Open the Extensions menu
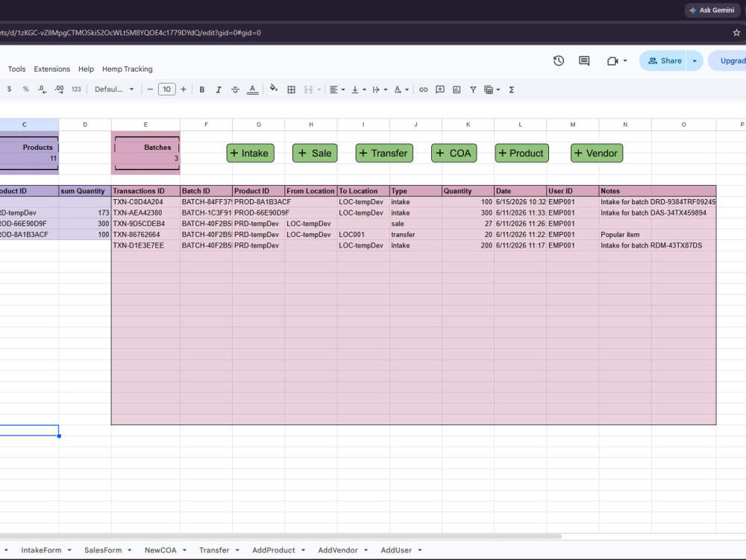 pos(52,69)
